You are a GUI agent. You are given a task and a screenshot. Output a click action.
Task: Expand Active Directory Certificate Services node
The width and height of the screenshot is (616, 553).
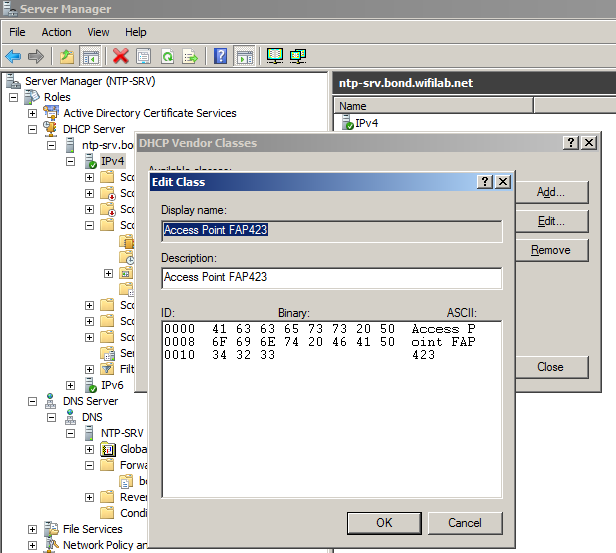pyautogui.click(x=33, y=113)
